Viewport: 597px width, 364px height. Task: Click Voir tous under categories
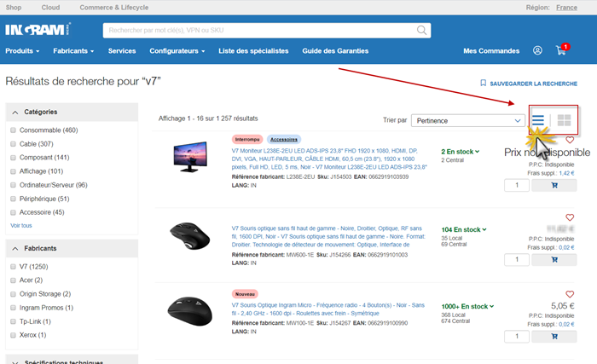(21, 225)
